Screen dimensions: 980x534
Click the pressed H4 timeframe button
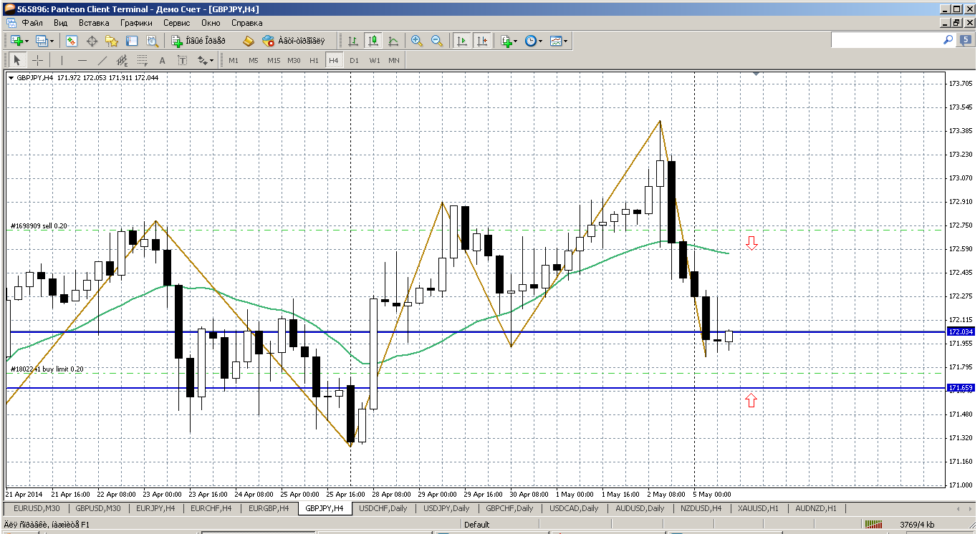point(334,60)
